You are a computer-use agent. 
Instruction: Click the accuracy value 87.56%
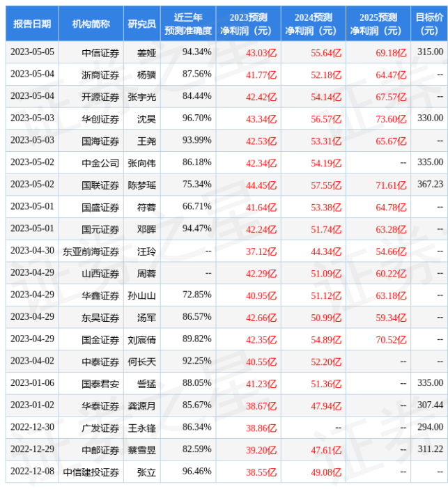tap(197, 74)
